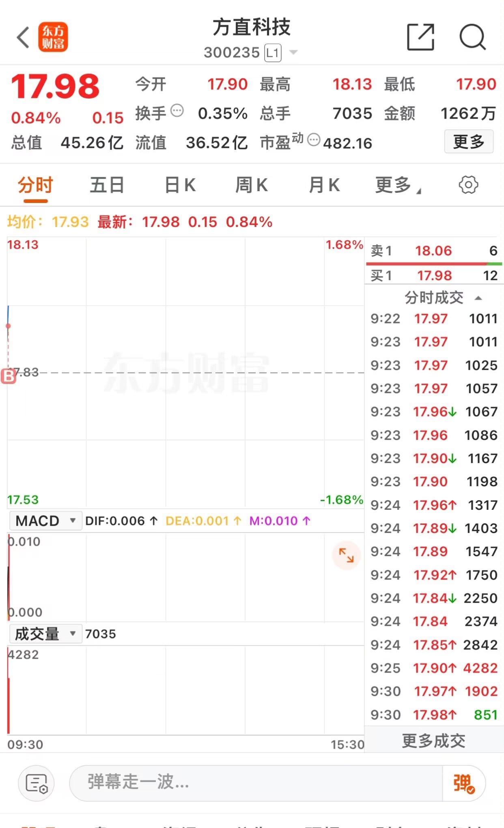
Task: Switch to the 周K tab
Action: click(252, 185)
